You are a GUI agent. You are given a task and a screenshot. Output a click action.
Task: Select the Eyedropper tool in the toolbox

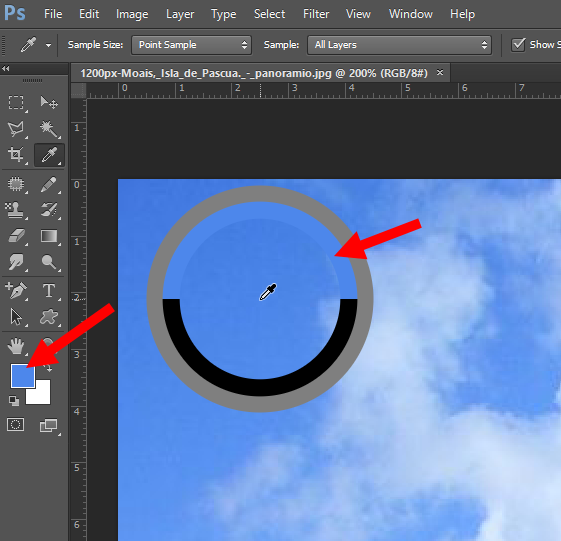pos(49,155)
